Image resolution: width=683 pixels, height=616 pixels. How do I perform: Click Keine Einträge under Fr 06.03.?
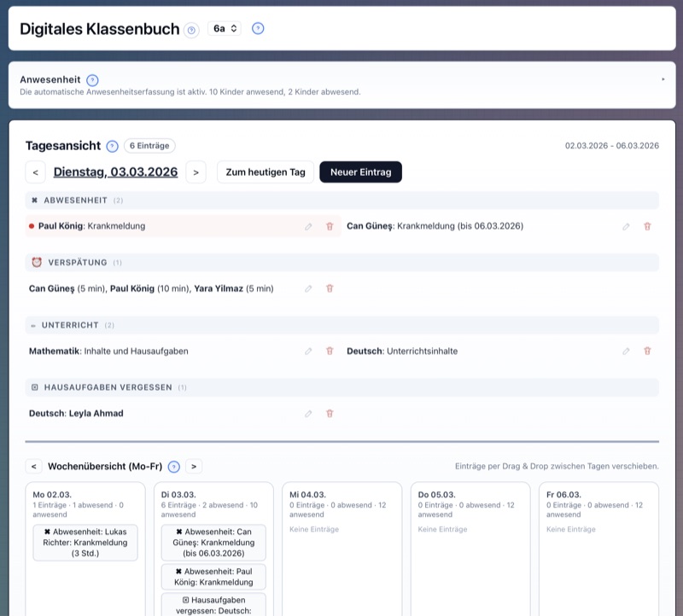[570, 529]
